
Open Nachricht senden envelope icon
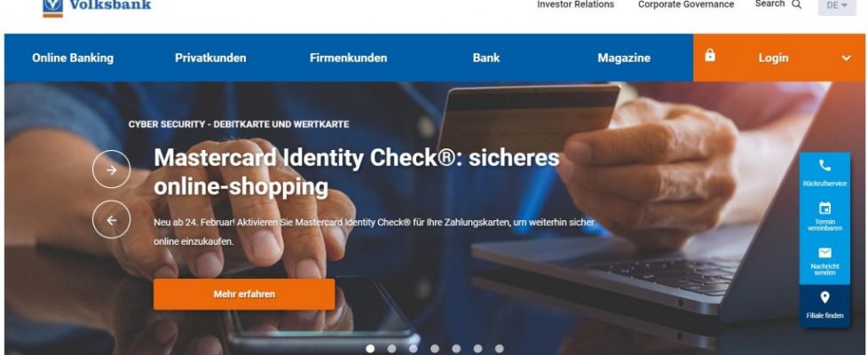click(x=825, y=253)
